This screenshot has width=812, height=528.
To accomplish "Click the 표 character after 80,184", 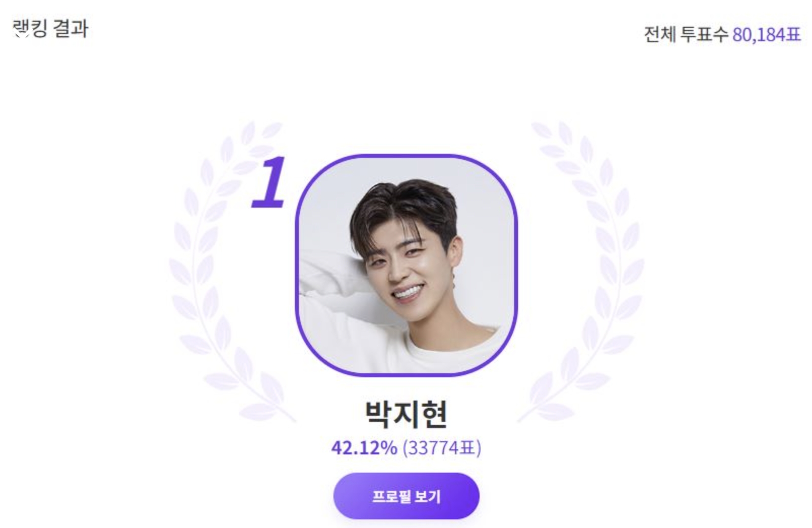I will (x=793, y=35).
